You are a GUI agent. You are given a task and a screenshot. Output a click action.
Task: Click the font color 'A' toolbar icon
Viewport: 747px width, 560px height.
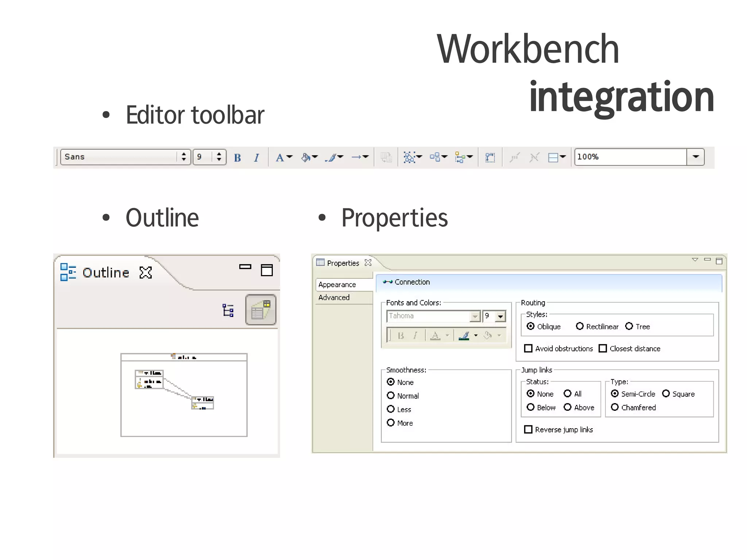[280, 158]
